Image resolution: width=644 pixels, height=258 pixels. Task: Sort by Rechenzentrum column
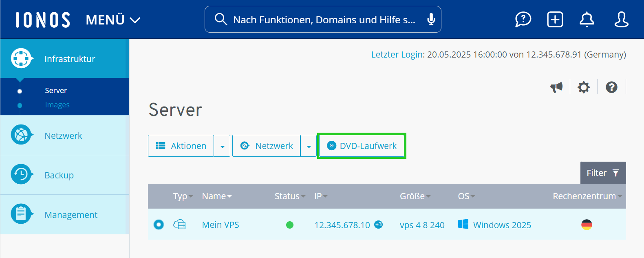[587, 196]
